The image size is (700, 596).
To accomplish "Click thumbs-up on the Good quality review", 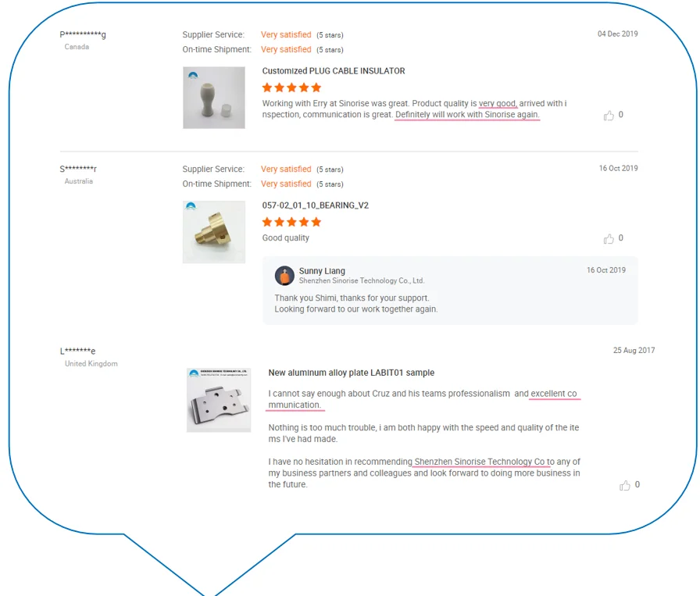I will (609, 239).
